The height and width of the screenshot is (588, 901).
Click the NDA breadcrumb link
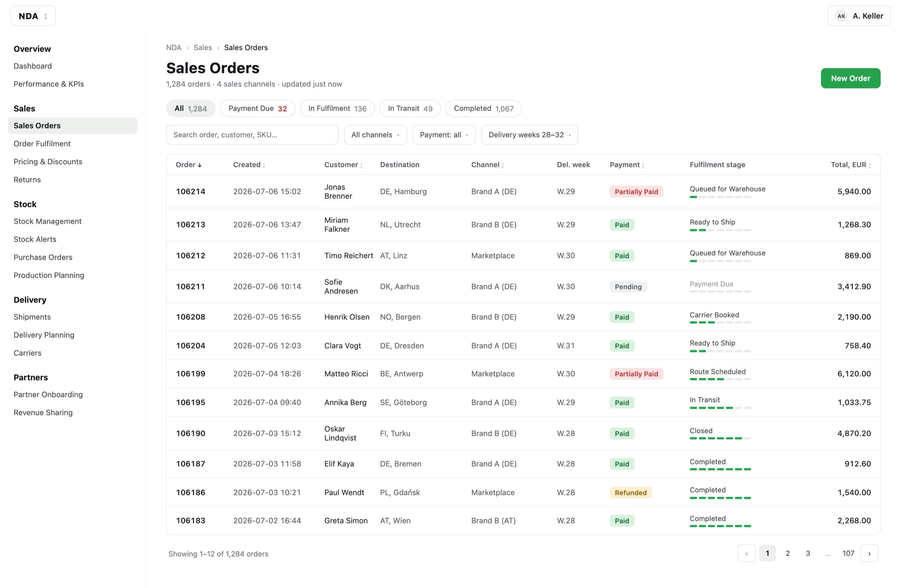(x=174, y=48)
